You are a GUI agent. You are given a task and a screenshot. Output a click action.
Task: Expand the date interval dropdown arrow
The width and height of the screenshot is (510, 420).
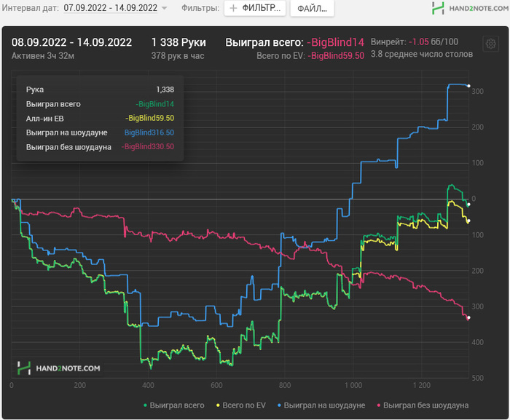click(164, 8)
